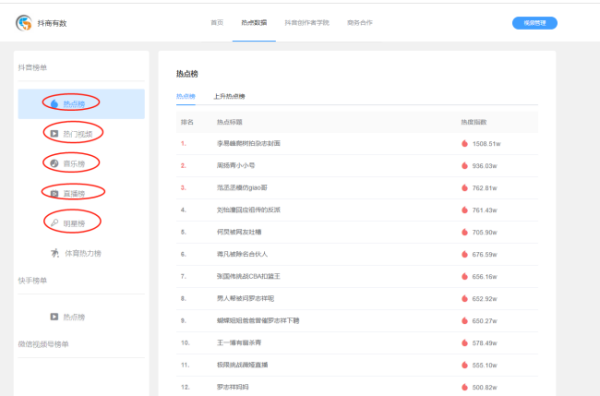Click the 抖音榜单 section heading
Viewport: 600px width, 396px height.
click(33, 68)
